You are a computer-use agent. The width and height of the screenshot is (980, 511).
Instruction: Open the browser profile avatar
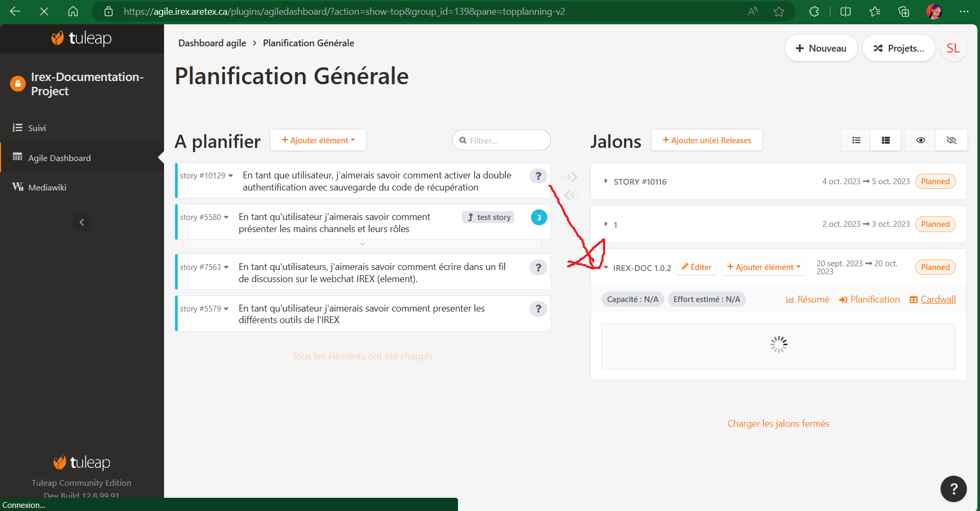tap(934, 12)
